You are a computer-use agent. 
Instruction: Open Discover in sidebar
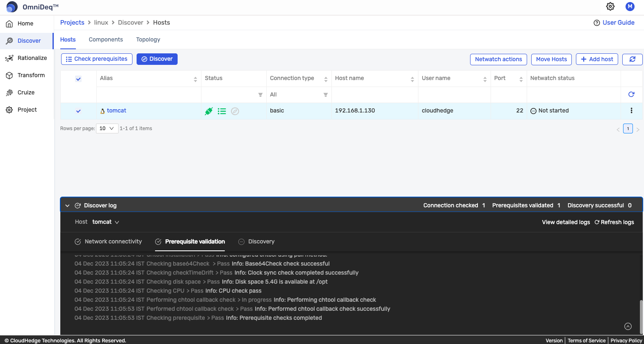point(27,41)
